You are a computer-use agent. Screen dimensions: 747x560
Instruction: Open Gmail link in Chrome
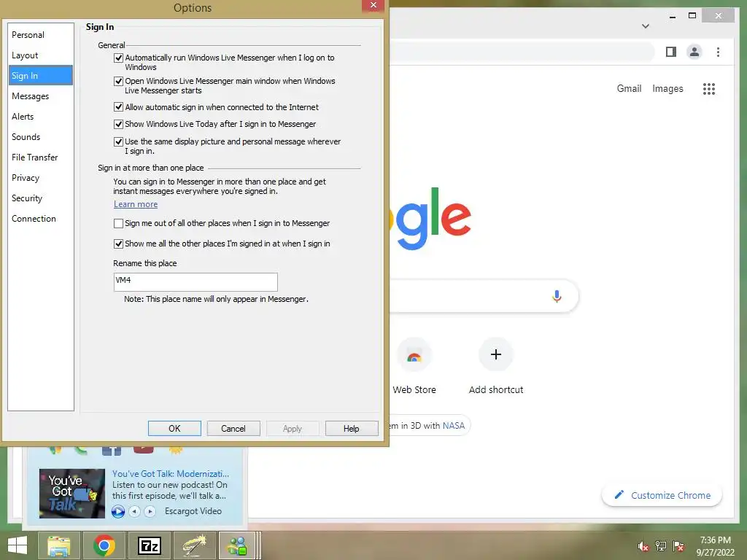pos(629,88)
